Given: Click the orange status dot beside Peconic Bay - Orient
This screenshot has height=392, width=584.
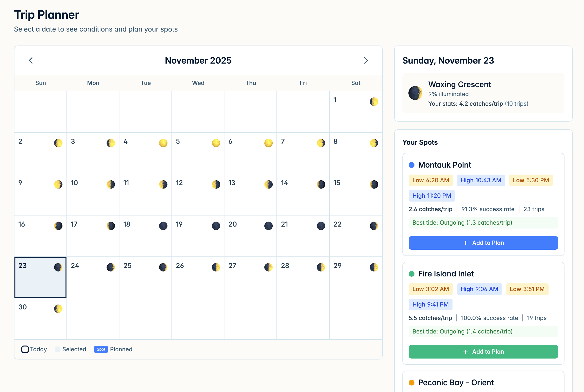Looking at the screenshot, I should [412, 383].
